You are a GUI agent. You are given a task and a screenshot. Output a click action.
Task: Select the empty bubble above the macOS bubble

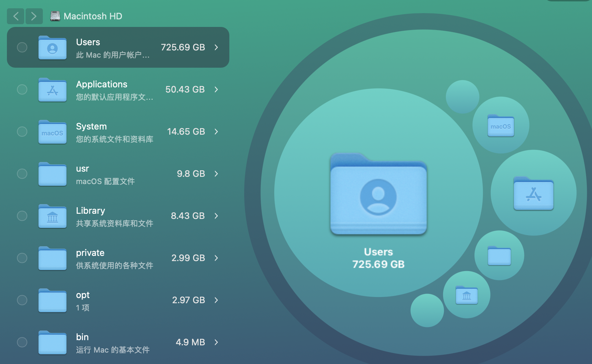[x=462, y=97]
